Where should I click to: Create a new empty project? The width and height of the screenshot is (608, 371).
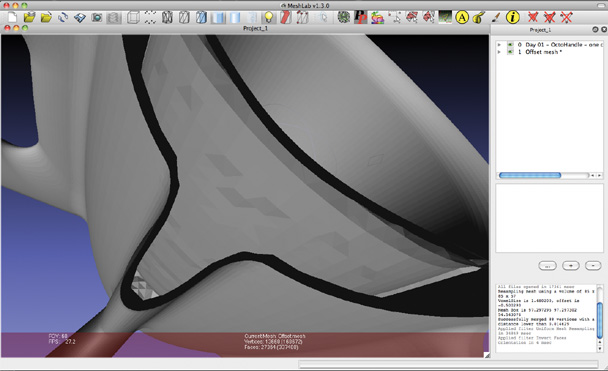(12, 17)
